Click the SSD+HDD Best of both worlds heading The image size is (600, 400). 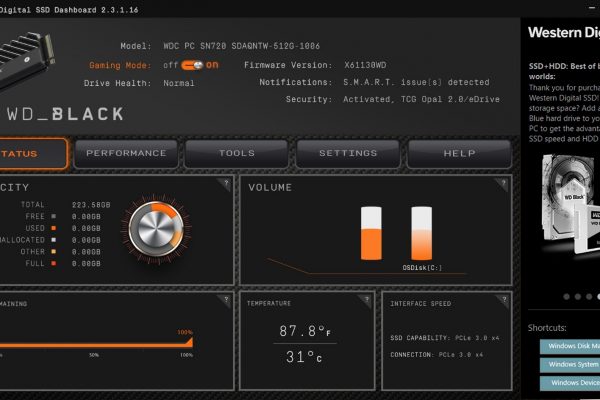tap(564, 71)
